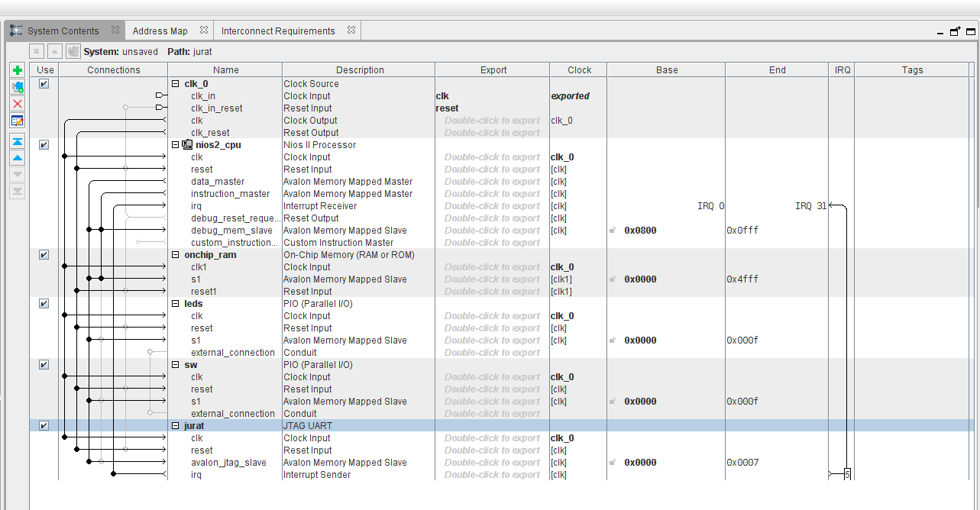This screenshot has width=980, height=510.
Task: Click the Name column header
Action: [225, 70]
